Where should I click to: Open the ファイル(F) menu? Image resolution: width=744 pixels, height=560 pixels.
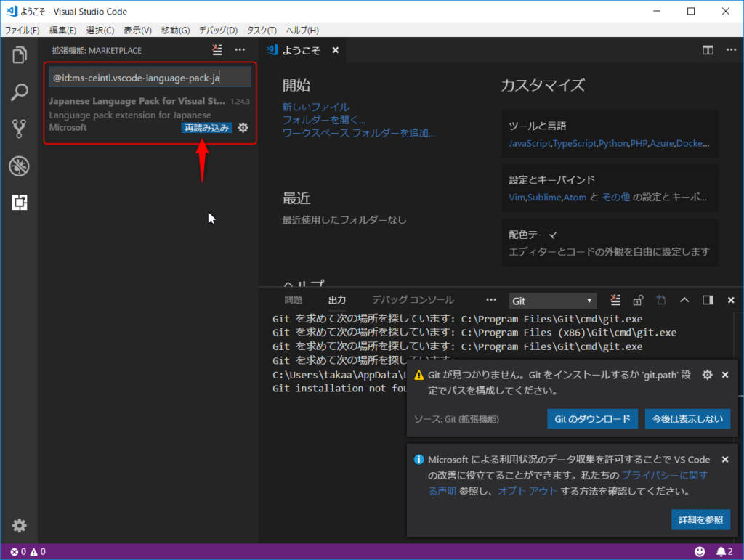click(22, 31)
